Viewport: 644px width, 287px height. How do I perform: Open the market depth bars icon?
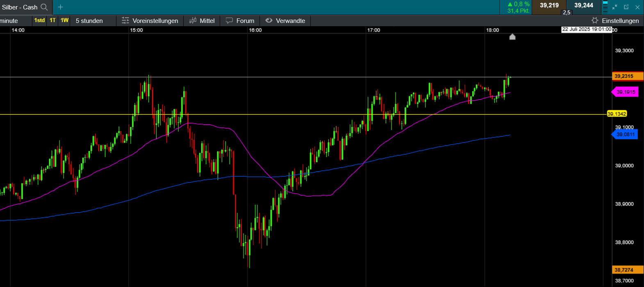[x=605, y=7]
